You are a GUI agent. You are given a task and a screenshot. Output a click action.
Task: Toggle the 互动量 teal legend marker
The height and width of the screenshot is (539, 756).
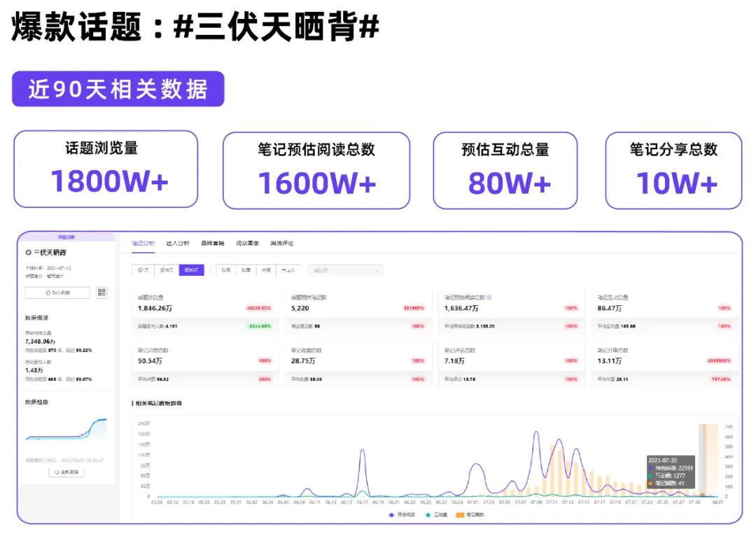point(427,514)
